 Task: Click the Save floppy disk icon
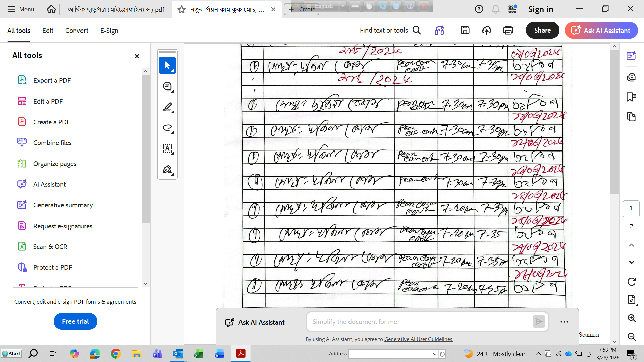tap(465, 30)
